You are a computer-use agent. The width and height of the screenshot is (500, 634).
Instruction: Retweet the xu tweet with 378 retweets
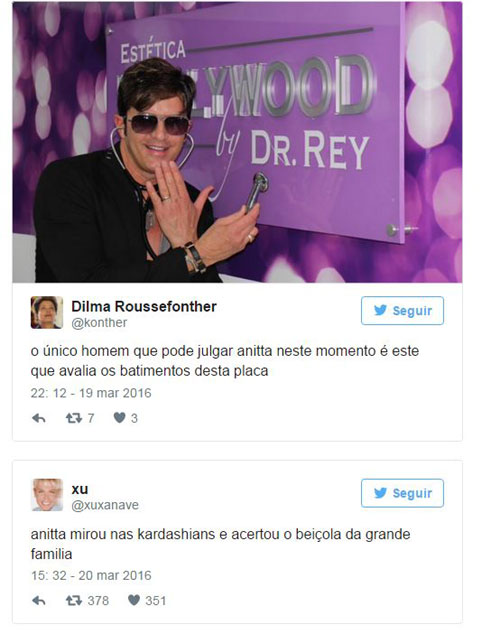74,600
